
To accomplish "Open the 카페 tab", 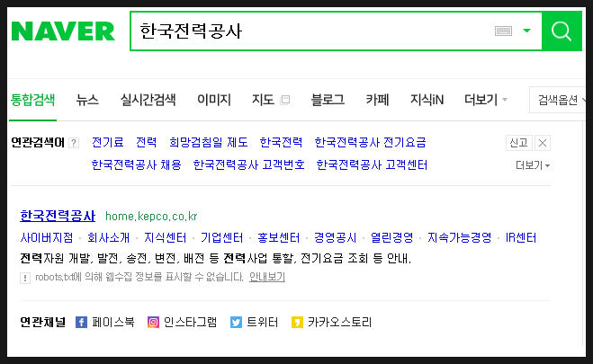I will coord(377,100).
